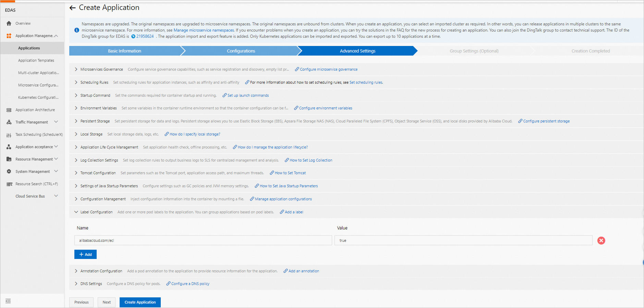Expand the Annotation Configuration section

click(x=76, y=271)
